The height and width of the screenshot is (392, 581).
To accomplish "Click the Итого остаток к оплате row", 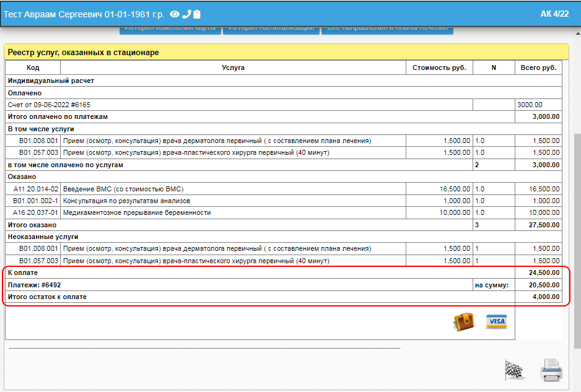I will point(47,297).
